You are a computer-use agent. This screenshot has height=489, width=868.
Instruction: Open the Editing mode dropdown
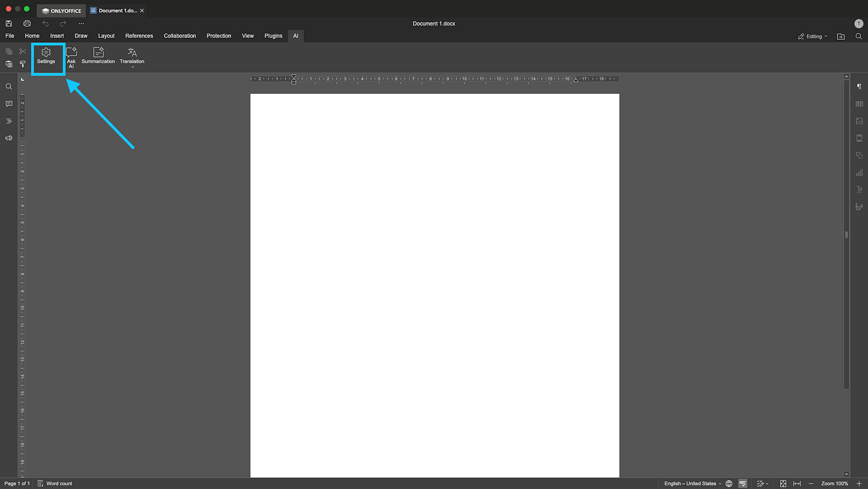tap(813, 37)
